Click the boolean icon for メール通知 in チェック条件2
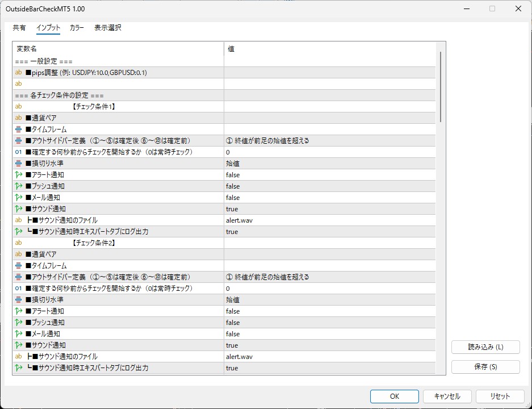532x409 pixels. point(19,333)
